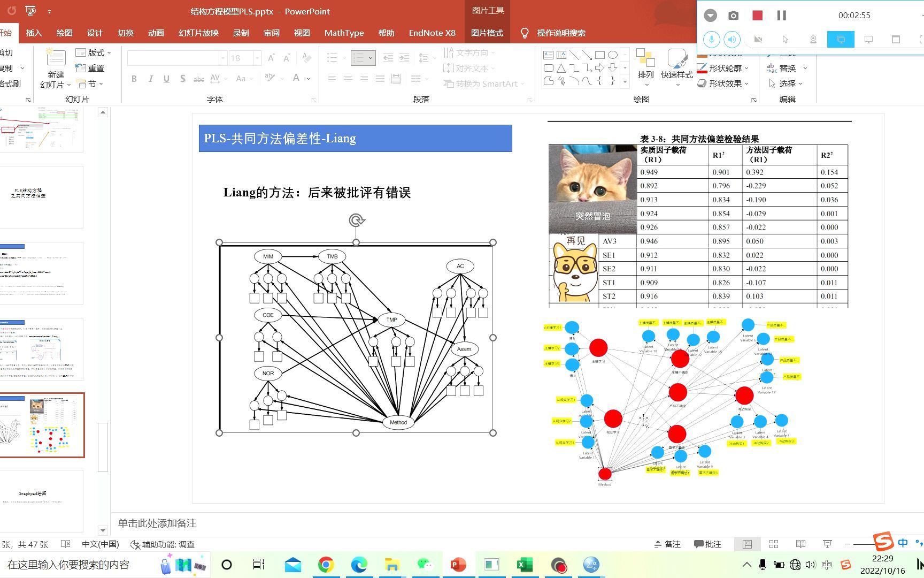The width and height of the screenshot is (924, 578).
Task: Click the New Slide icon
Action: point(56,58)
